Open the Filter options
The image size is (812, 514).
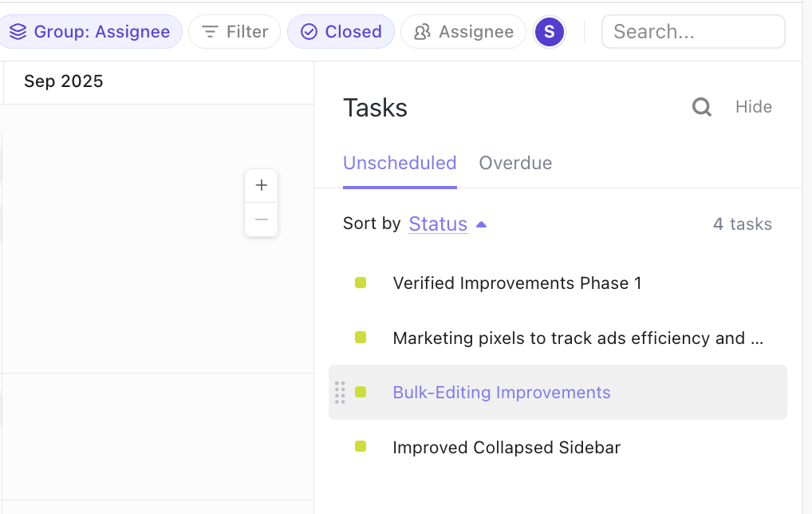235,32
